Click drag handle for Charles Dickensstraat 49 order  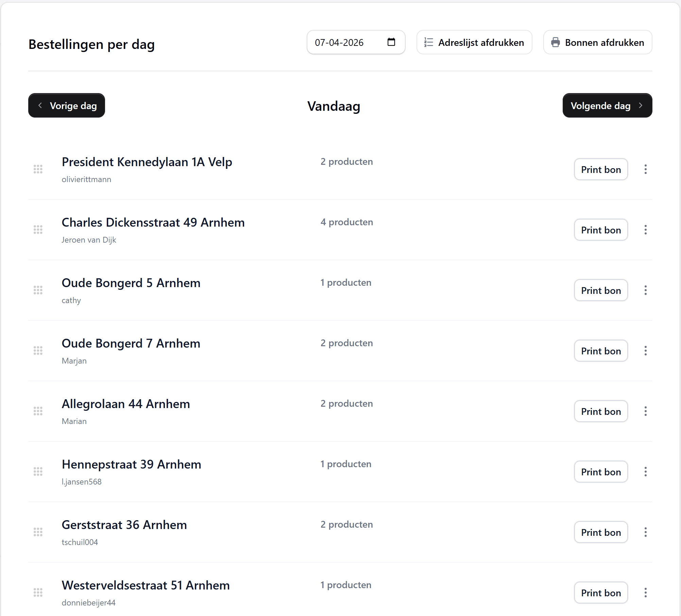[38, 230]
